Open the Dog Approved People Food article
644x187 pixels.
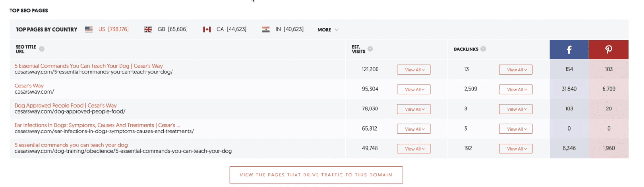(65, 105)
